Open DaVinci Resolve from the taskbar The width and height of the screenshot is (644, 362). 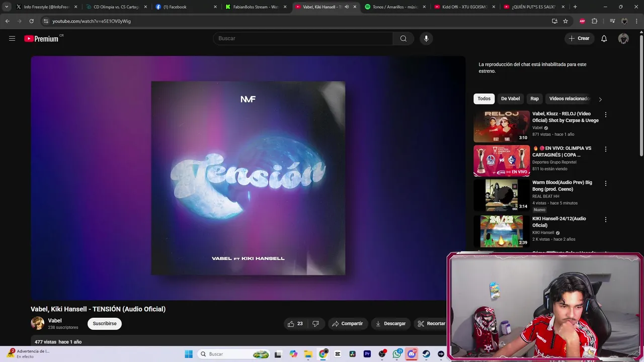353,354
